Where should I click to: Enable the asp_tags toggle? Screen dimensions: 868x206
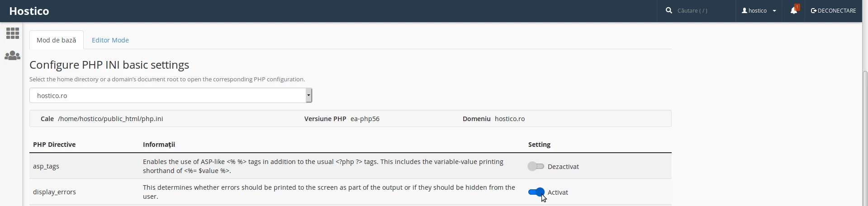point(536,166)
